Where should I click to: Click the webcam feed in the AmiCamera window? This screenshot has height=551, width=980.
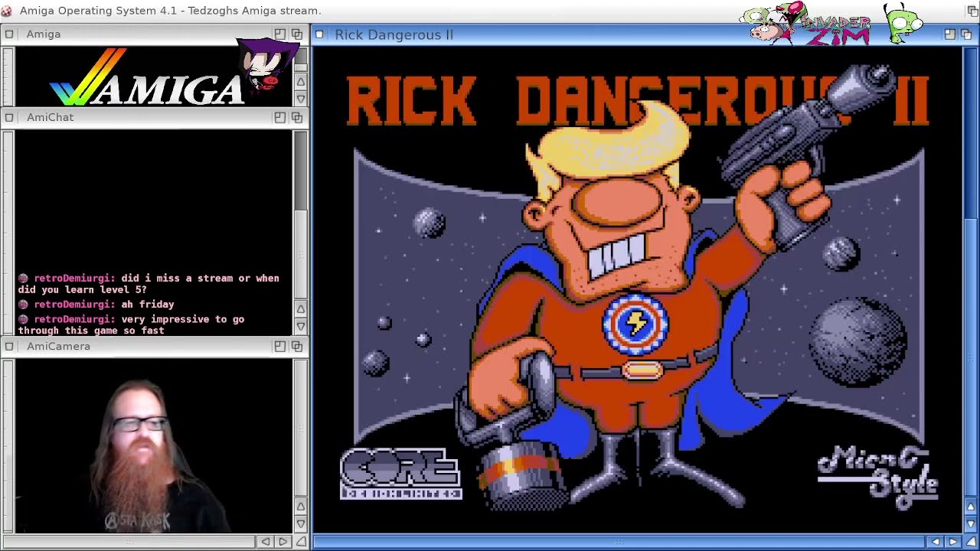[153, 446]
